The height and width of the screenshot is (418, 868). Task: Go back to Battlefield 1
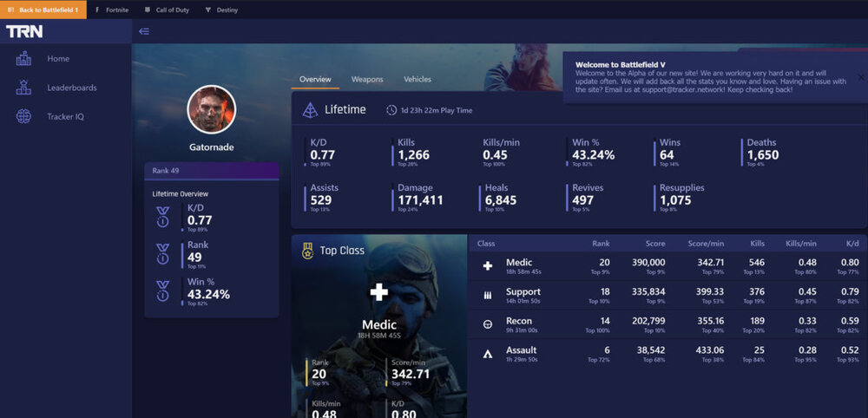43,10
